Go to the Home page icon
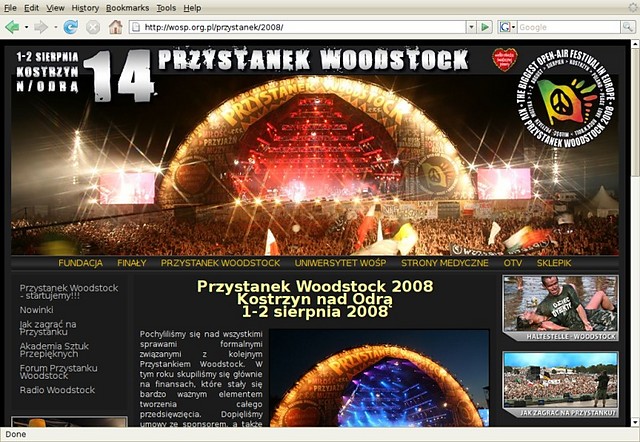This screenshot has width=640, height=442. [x=116, y=27]
